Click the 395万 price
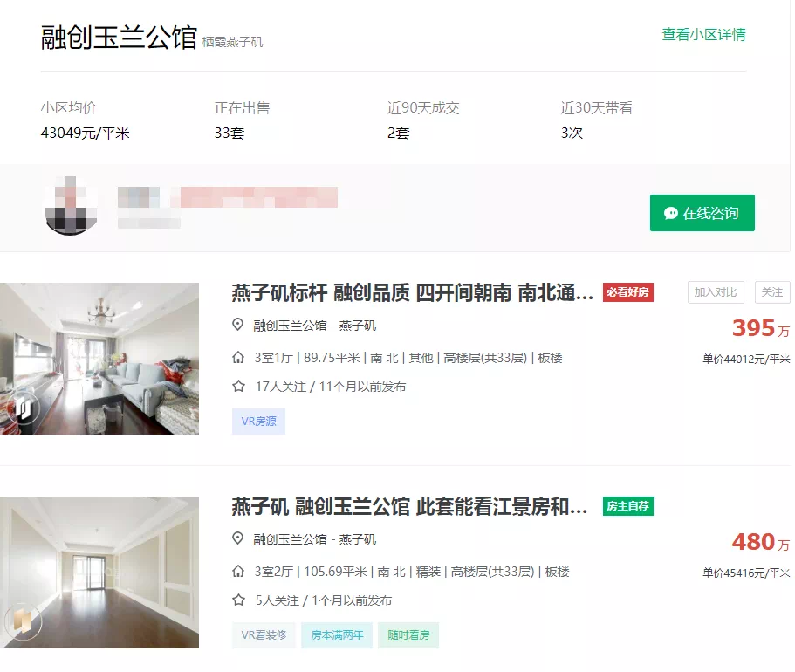This screenshot has height=672, width=795. click(x=760, y=328)
